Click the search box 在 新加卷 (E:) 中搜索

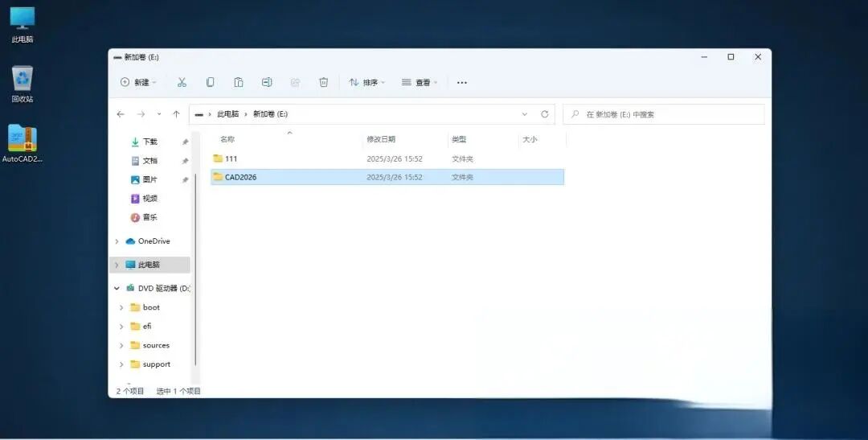(664, 114)
